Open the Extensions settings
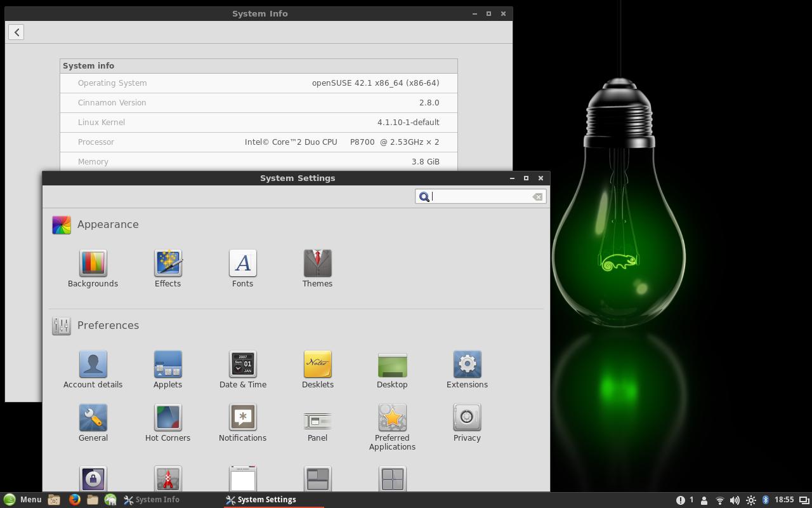 pos(467,364)
